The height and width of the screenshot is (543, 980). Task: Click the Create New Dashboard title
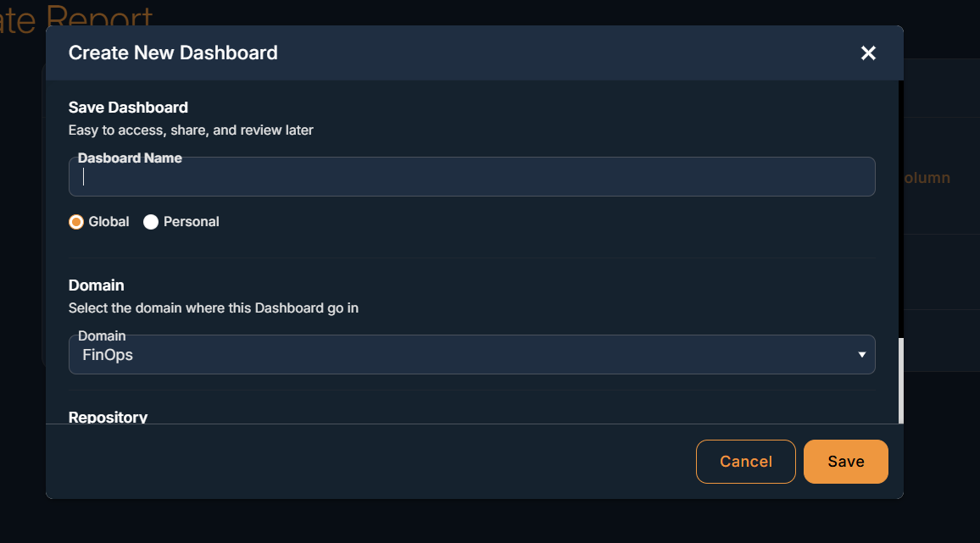(x=173, y=53)
